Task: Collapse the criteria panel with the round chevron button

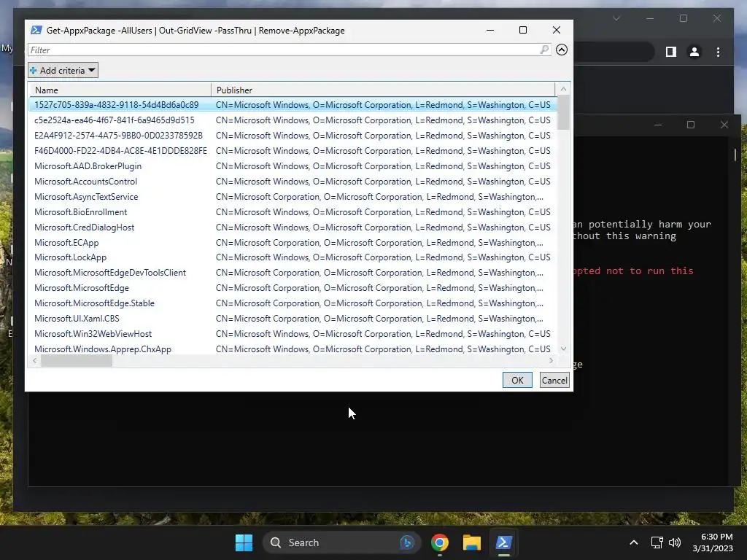Action: pos(562,50)
